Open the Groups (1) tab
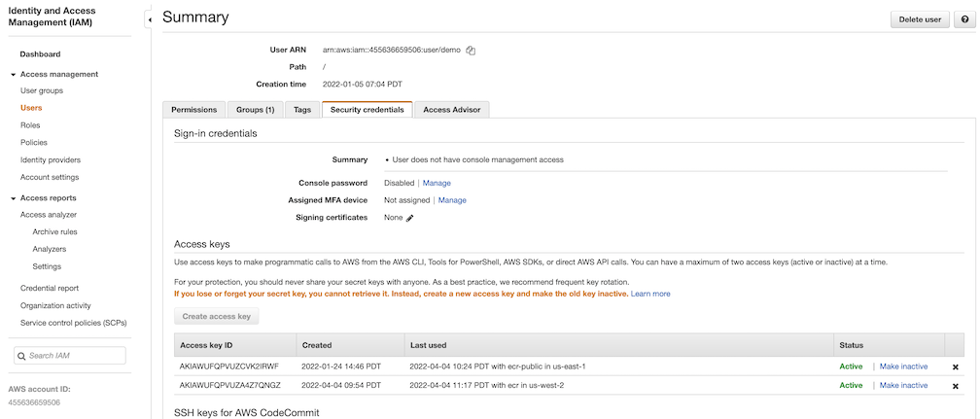Image resolution: width=980 pixels, height=419 pixels. tap(256, 110)
